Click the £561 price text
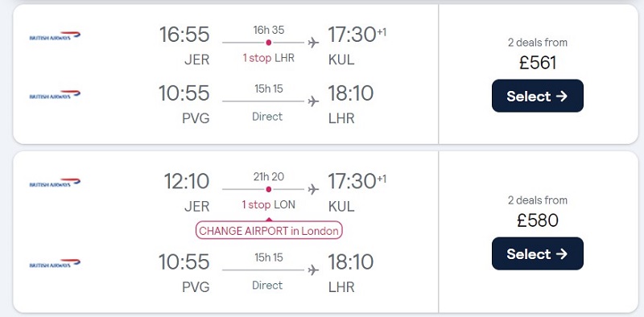Image resolution: width=644 pixels, height=317 pixels. point(537,63)
